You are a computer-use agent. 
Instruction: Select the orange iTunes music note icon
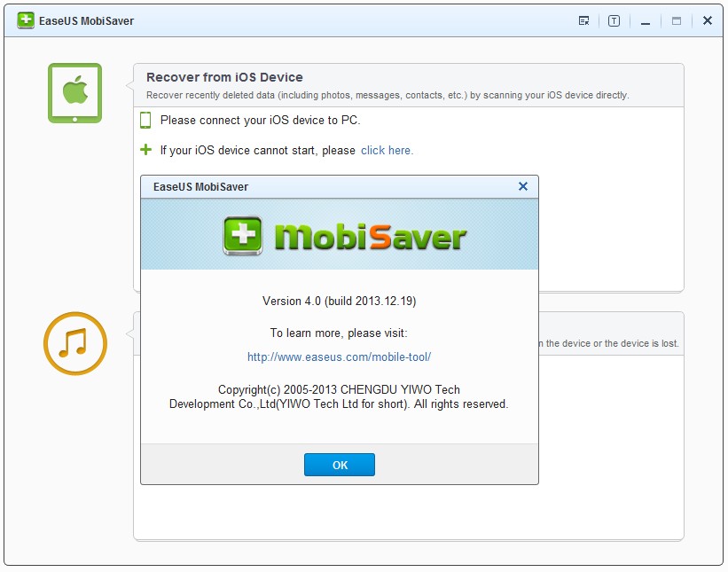coord(75,343)
